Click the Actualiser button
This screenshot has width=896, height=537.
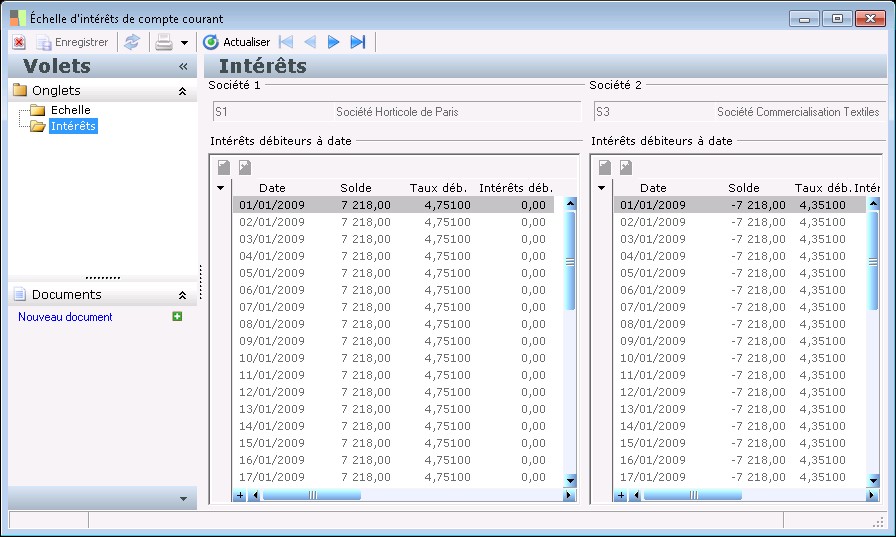pos(237,42)
